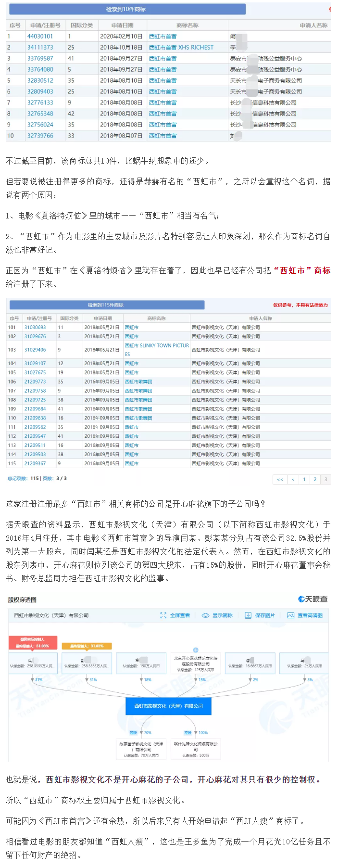Open 西虹市歌舞团 trademark in row 106
The height and width of the screenshot is (868, 338).
[138, 382]
